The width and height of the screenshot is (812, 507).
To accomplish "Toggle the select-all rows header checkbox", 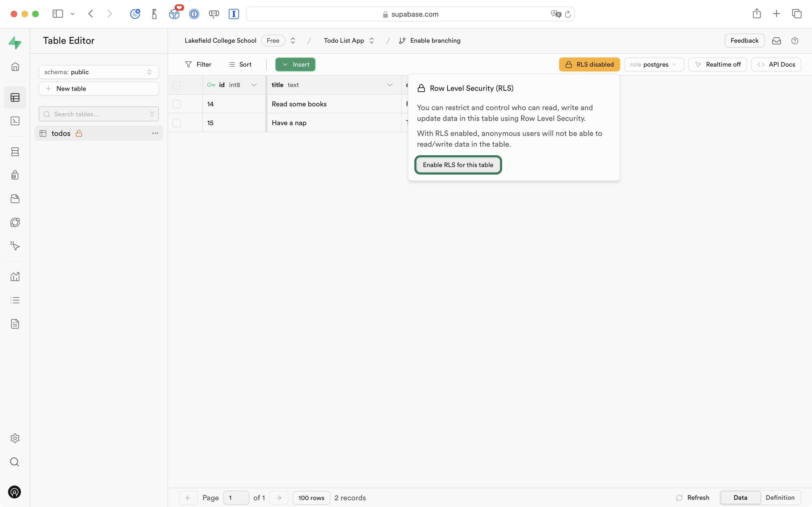I will click(x=177, y=85).
